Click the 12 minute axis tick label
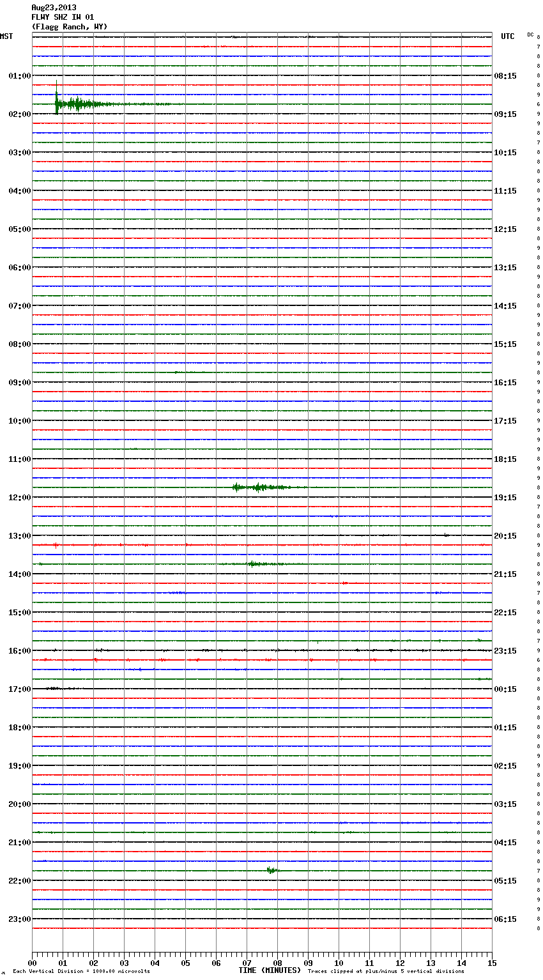This screenshot has width=543, height=980. coord(400,963)
